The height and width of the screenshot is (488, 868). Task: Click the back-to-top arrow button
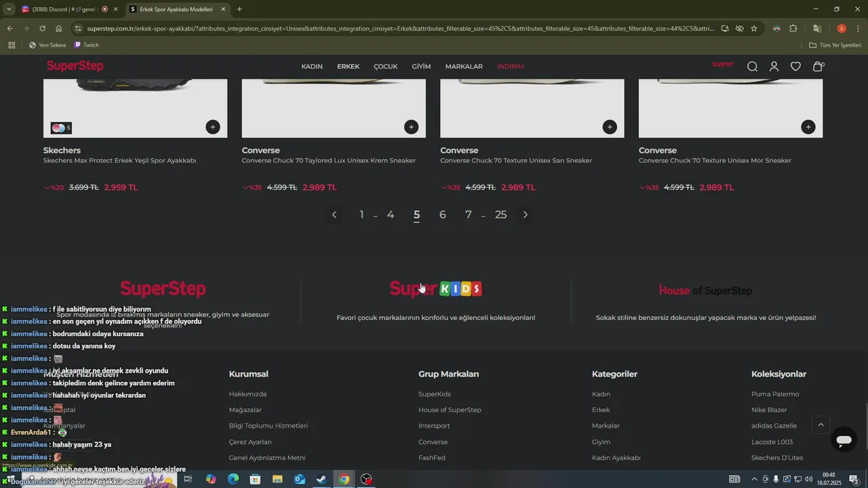(x=821, y=425)
